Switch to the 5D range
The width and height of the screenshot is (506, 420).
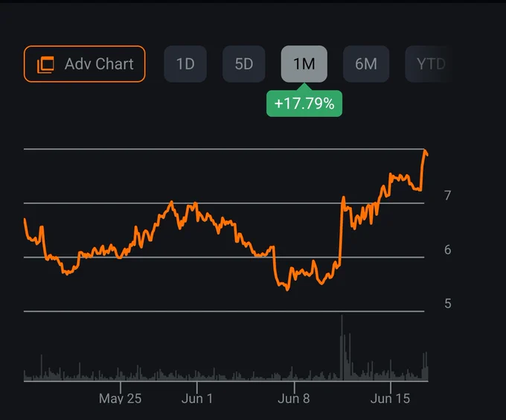coord(243,64)
